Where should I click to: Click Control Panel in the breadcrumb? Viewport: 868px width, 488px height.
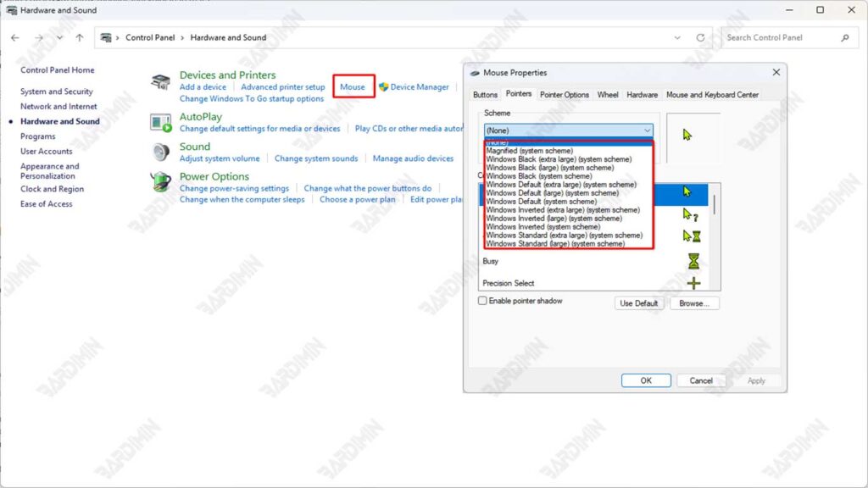pyautogui.click(x=150, y=37)
